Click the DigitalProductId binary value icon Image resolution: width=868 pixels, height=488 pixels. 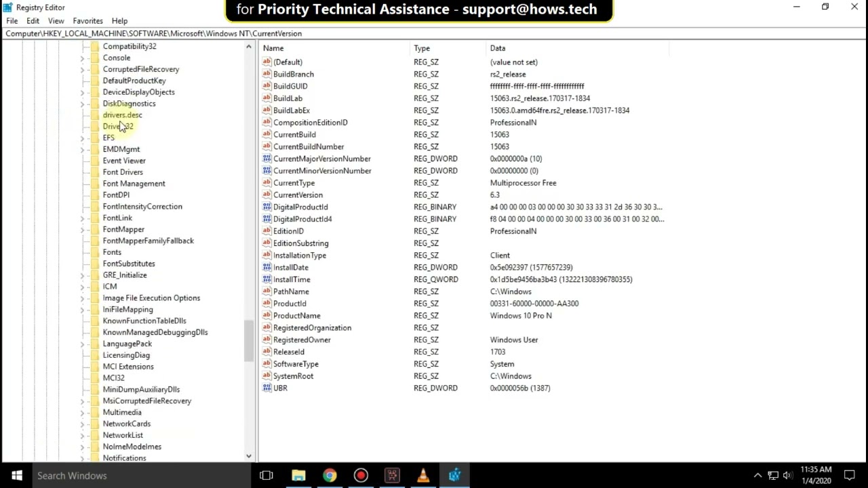point(267,207)
